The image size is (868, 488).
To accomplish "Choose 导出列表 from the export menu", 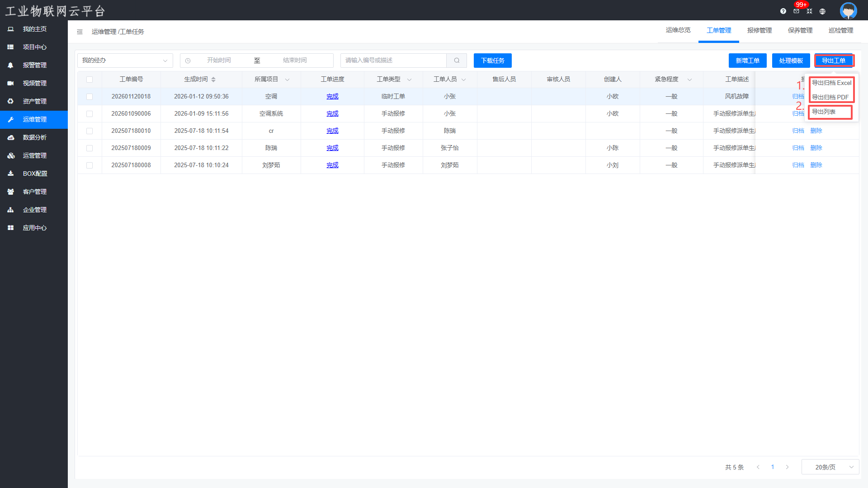I will tap(824, 112).
